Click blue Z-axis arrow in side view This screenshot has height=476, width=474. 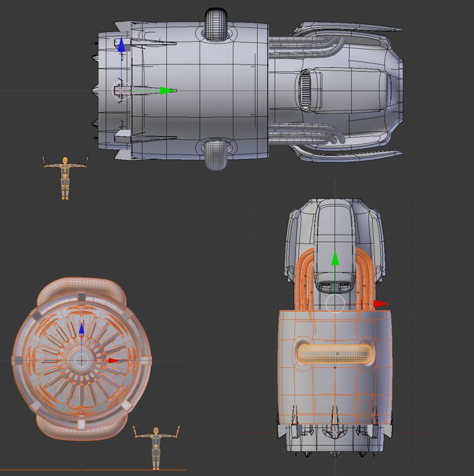point(122,45)
